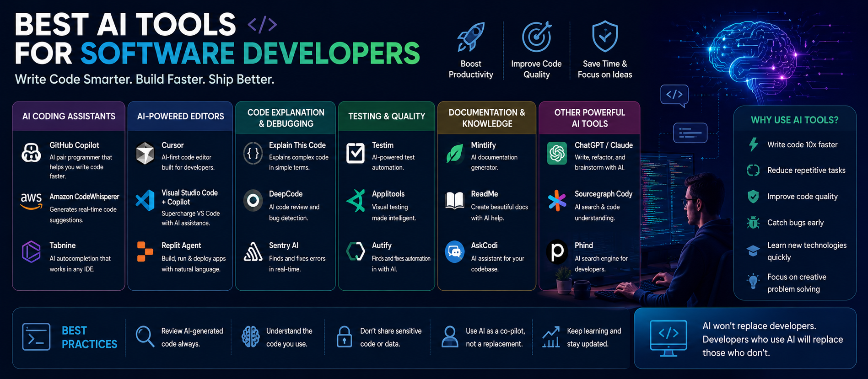Viewport: 868px width, 379px height.
Task: Click the lightbulb icon for Focus on creative
Action: click(x=753, y=281)
